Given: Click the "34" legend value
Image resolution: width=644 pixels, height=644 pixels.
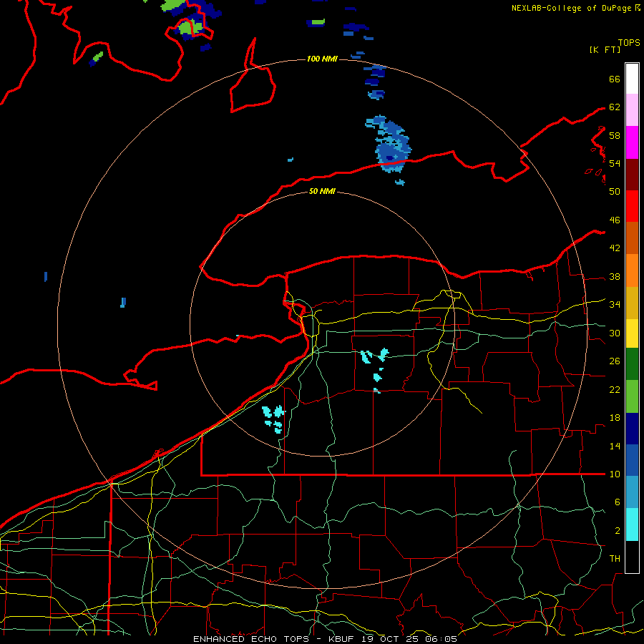Looking at the screenshot, I should click(615, 305).
